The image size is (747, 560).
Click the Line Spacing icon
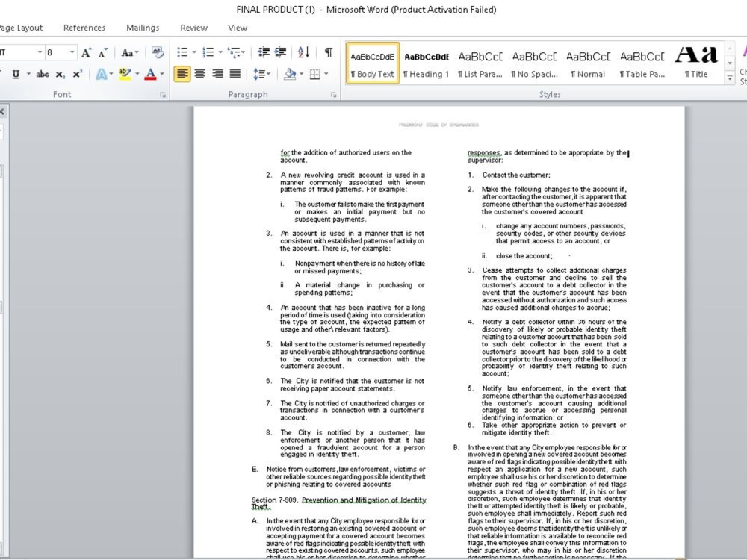(x=258, y=74)
